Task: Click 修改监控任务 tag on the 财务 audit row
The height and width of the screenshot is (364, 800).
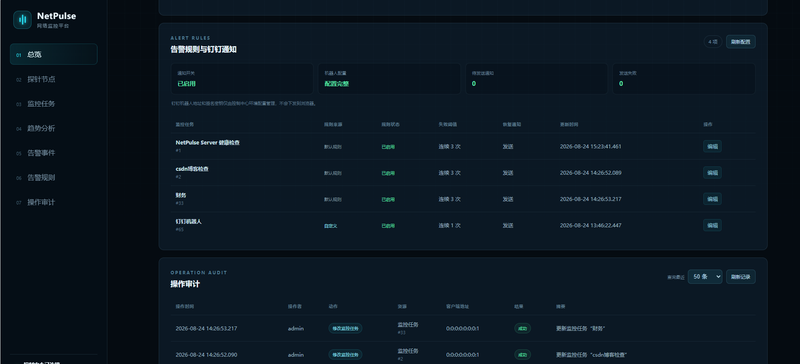Action: click(345, 328)
